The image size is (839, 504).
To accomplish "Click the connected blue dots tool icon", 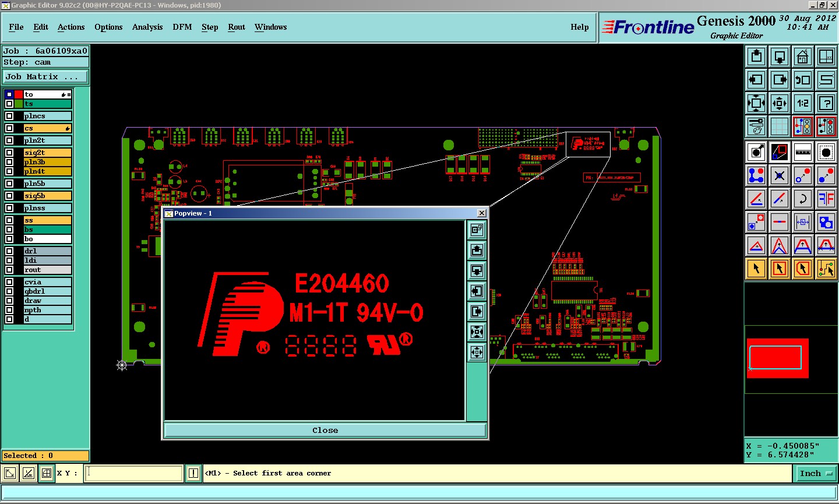I will 756,175.
